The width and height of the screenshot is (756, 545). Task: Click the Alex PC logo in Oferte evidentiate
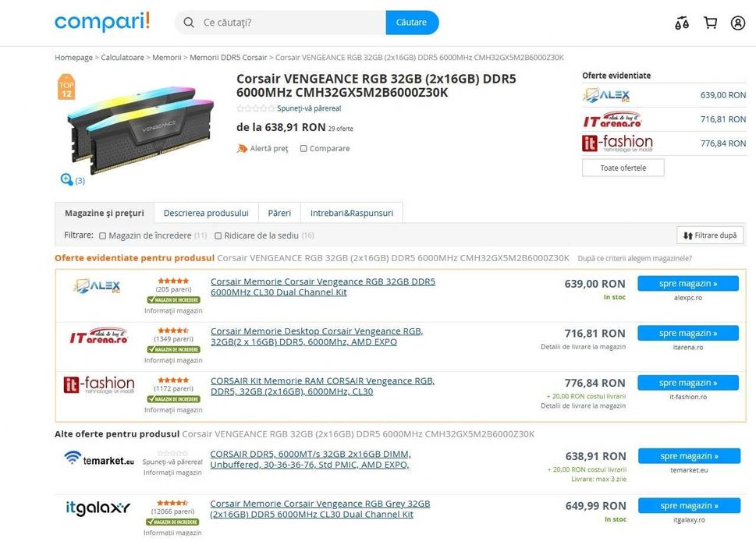pyautogui.click(x=606, y=95)
